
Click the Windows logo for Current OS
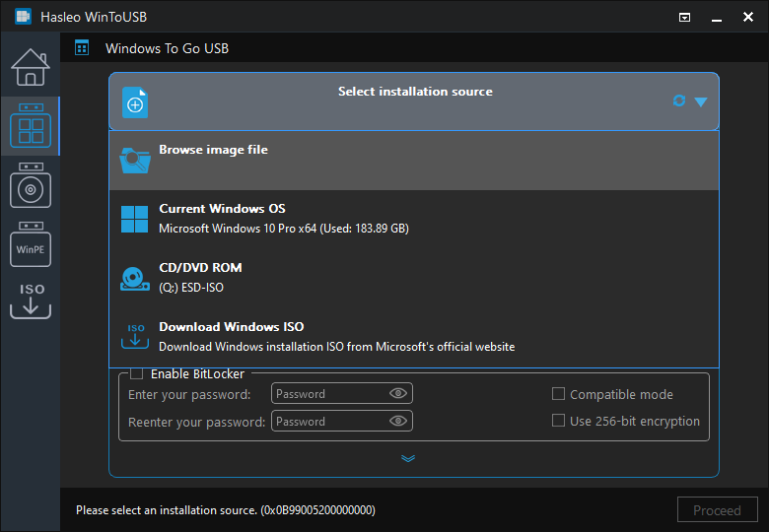click(x=135, y=219)
